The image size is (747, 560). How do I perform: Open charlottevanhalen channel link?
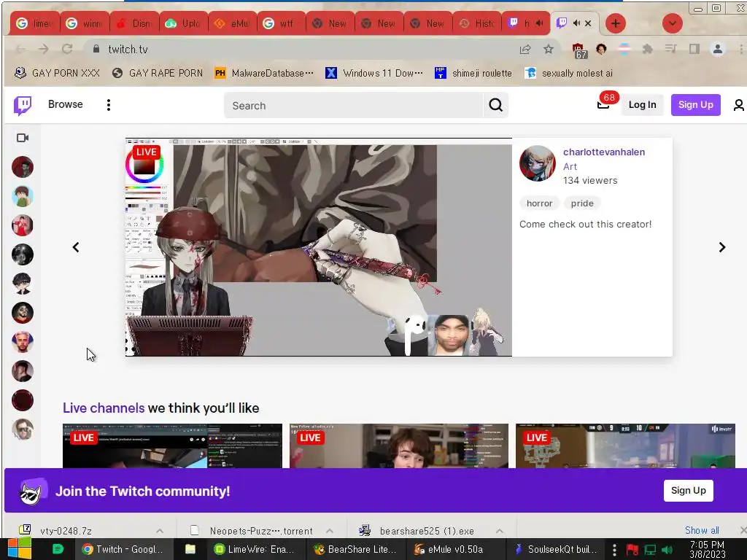[x=603, y=152]
